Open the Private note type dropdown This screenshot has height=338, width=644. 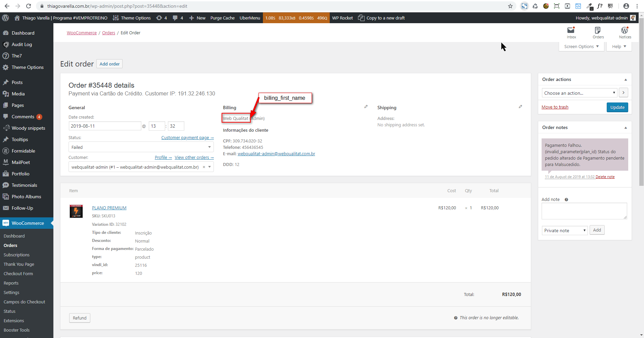point(565,230)
